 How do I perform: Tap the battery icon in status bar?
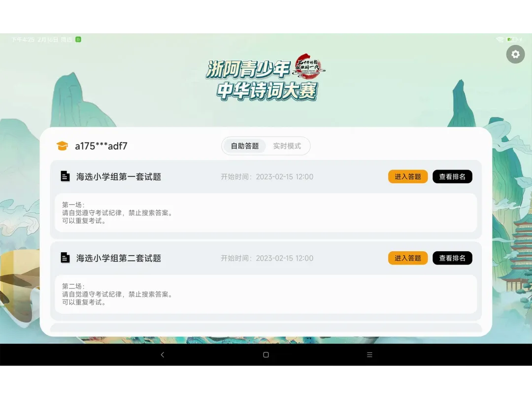point(512,40)
